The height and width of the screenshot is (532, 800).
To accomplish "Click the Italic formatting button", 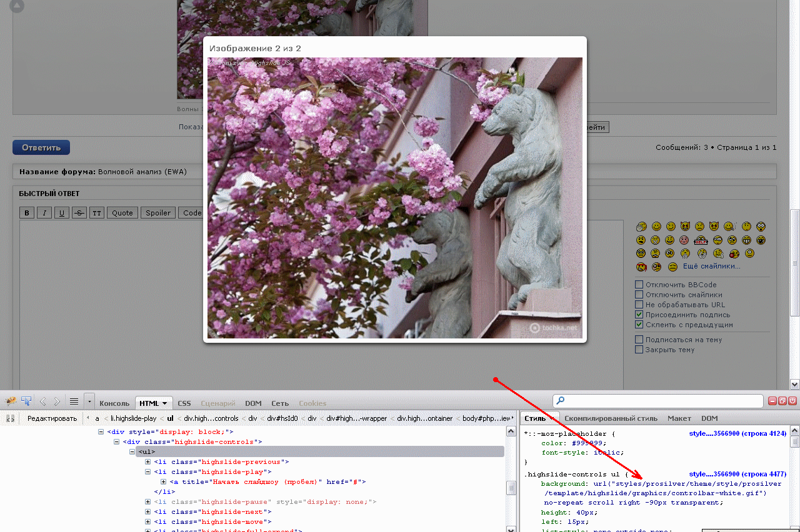I will click(44, 213).
